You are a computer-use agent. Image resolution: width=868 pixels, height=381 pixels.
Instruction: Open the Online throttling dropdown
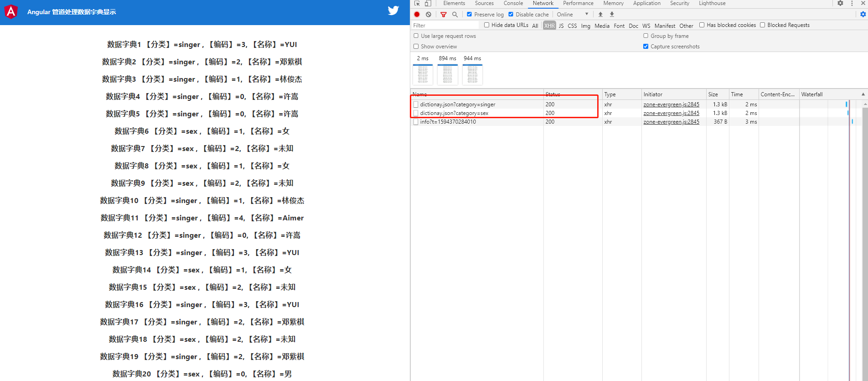click(573, 15)
